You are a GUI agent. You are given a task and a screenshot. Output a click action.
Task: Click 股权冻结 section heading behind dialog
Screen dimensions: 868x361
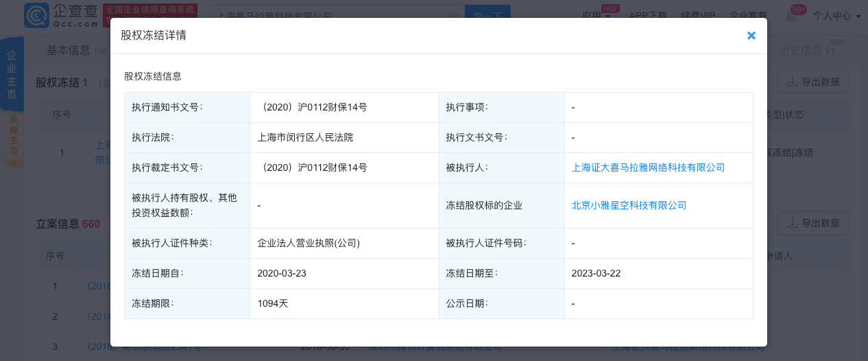coord(58,82)
